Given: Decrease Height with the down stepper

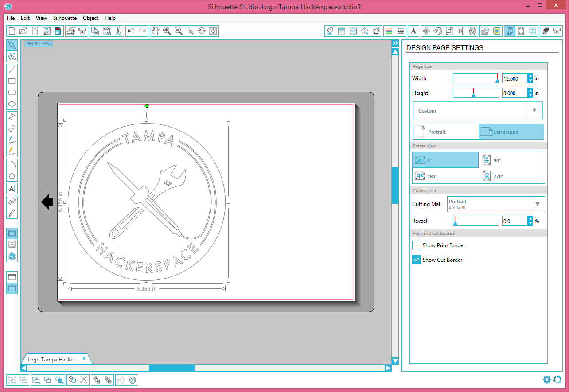Looking at the screenshot, I should pos(530,95).
